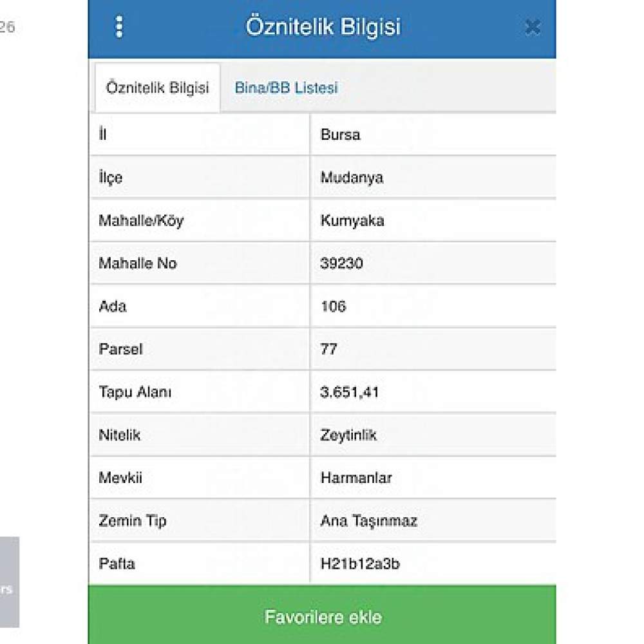This screenshot has width=644, height=644.
Task: Click the Mudanya district value
Action: [x=352, y=177]
